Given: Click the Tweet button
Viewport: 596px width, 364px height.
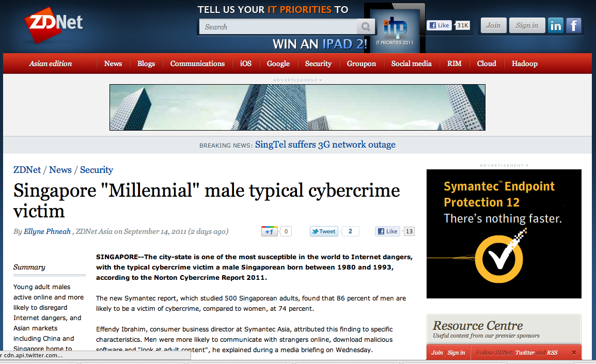Looking at the screenshot, I should pos(324,231).
